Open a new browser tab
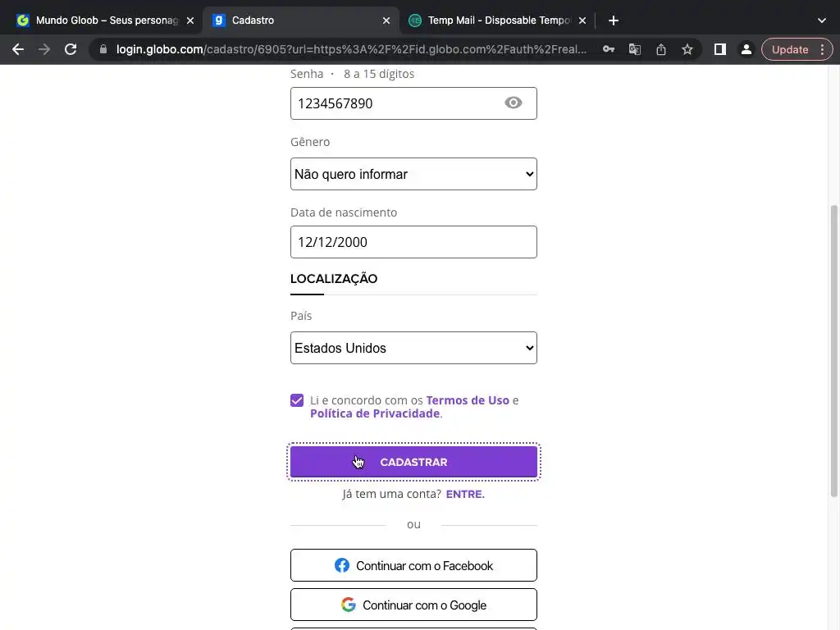 coord(614,21)
